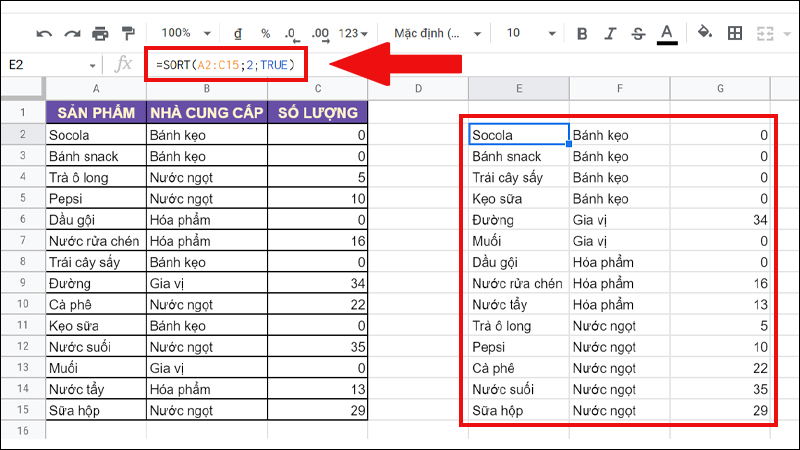Click the Redo arrow icon

pyautogui.click(x=72, y=33)
